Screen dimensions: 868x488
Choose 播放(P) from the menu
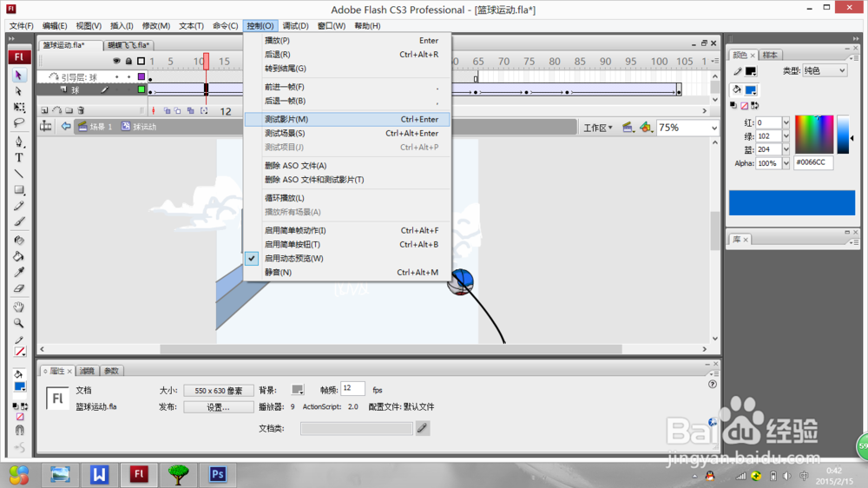(347, 41)
